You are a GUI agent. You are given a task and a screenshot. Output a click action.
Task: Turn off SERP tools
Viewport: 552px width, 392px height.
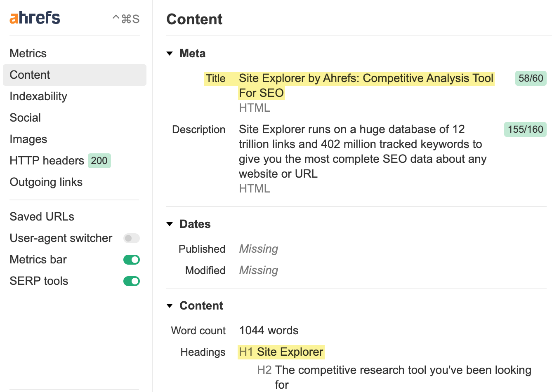(131, 281)
